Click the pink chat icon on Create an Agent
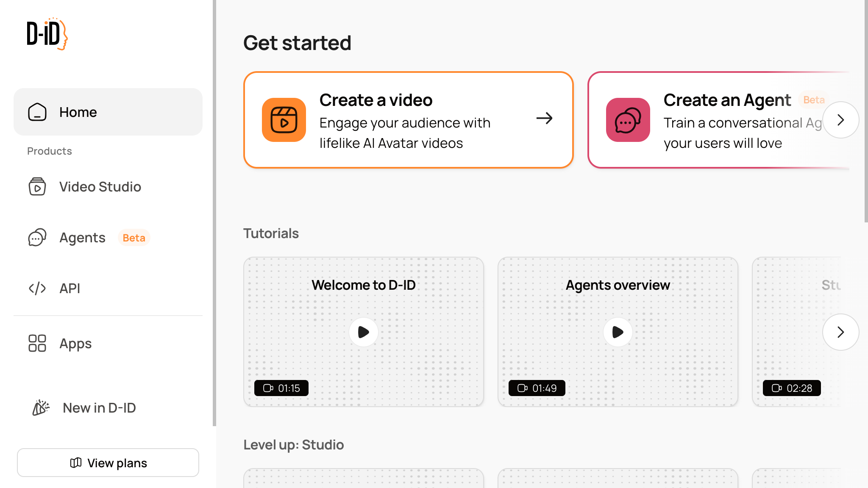Screen dimensions: 868x488 [628, 120]
